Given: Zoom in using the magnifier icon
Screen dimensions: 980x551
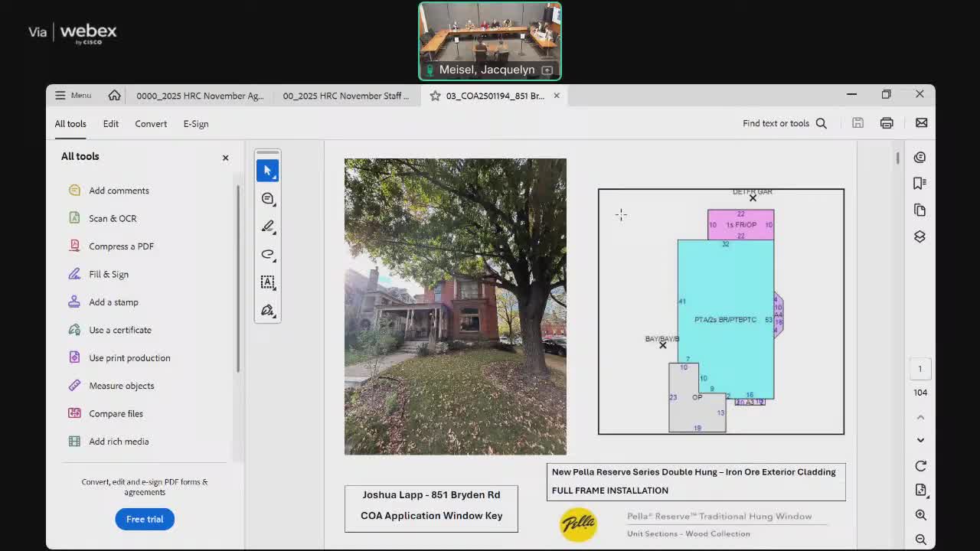Looking at the screenshot, I should 920,515.
